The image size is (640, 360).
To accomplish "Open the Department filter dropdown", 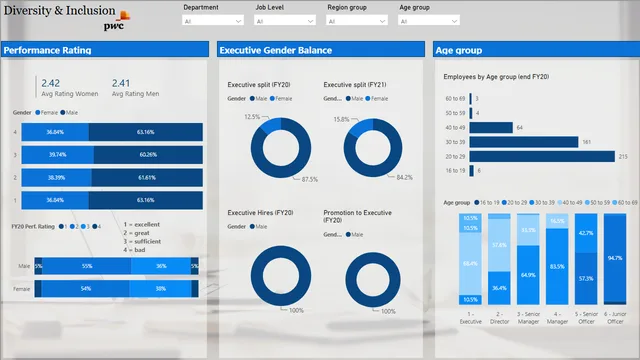I will (213, 20).
